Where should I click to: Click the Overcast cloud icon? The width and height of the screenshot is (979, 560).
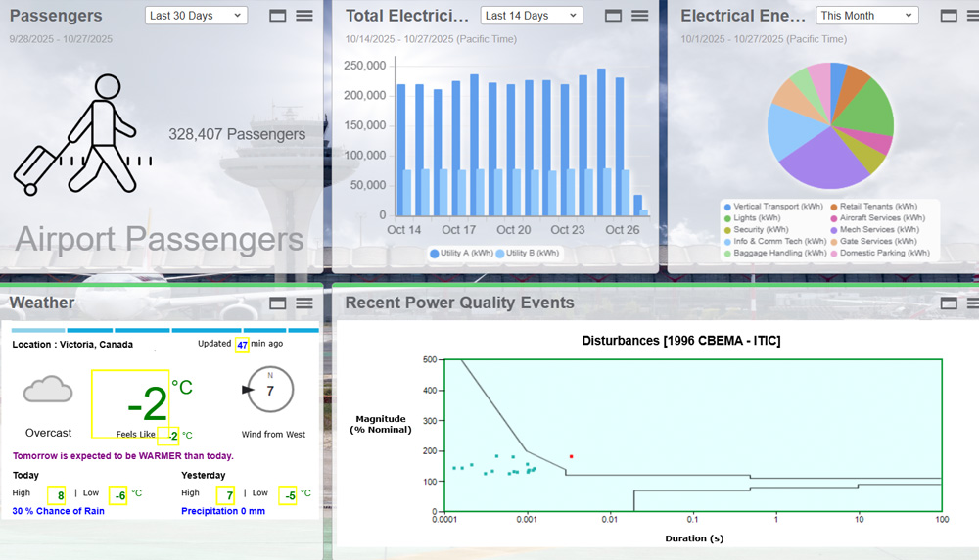(49, 391)
